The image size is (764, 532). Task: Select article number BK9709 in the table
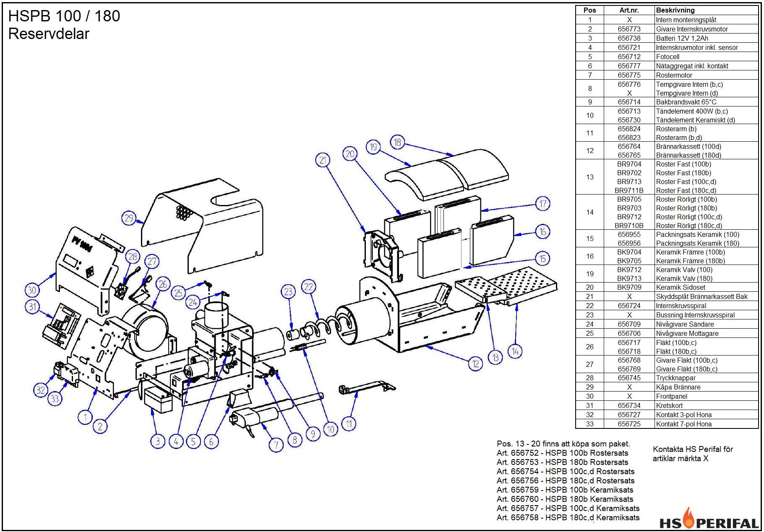coord(629,287)
